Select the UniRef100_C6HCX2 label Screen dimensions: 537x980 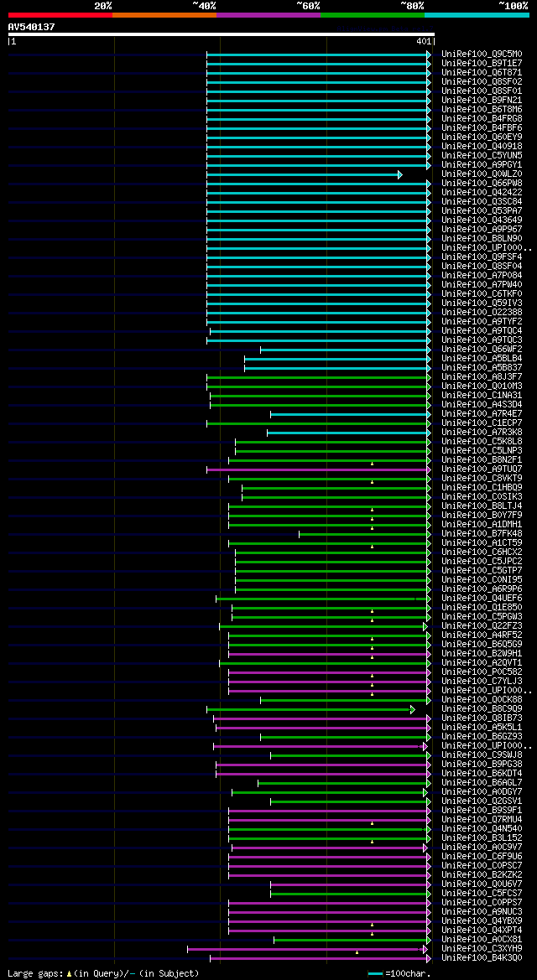click(482, 552)
